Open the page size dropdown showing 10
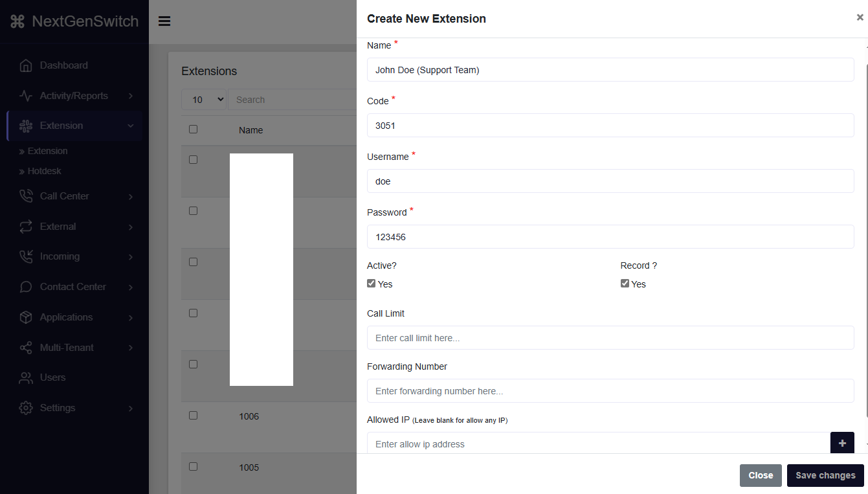Viewport: 868px width, 494px height. [x=204, y=99]
